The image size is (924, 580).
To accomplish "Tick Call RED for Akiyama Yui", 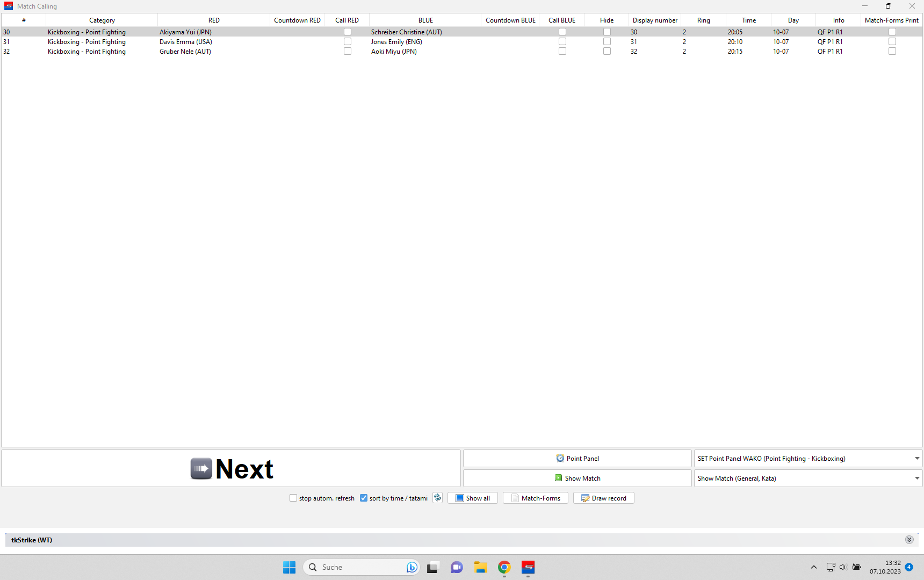I will coord(348,32).
